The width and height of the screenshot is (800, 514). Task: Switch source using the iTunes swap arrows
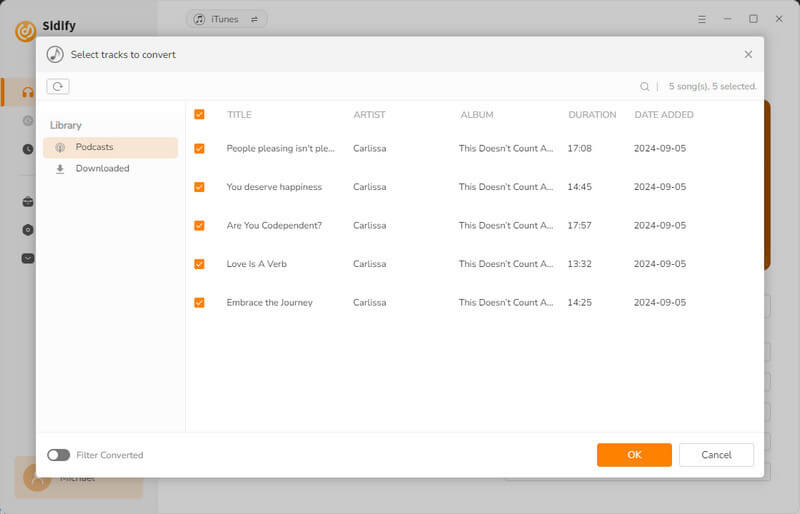click(254, 19)
